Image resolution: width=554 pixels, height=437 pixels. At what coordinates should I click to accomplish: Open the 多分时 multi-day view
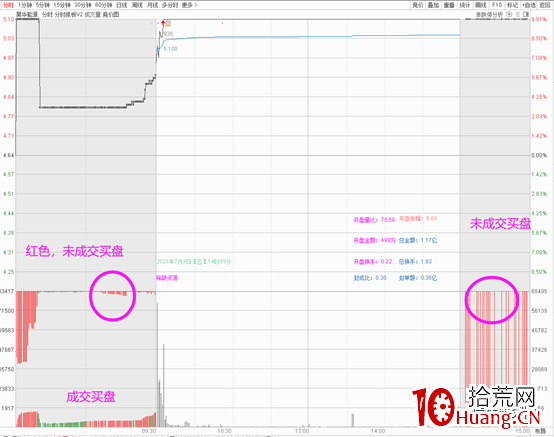(170, 5)
